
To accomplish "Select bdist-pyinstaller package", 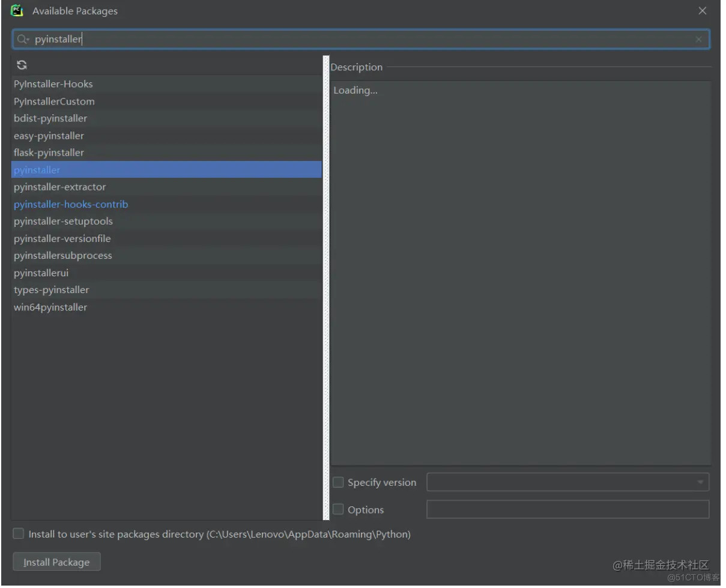I will click(x=166, y=118).
